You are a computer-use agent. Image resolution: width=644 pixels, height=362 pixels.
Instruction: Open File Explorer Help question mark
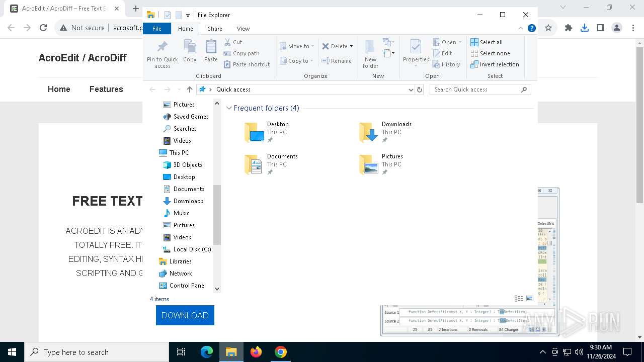[x=531, y=28]
